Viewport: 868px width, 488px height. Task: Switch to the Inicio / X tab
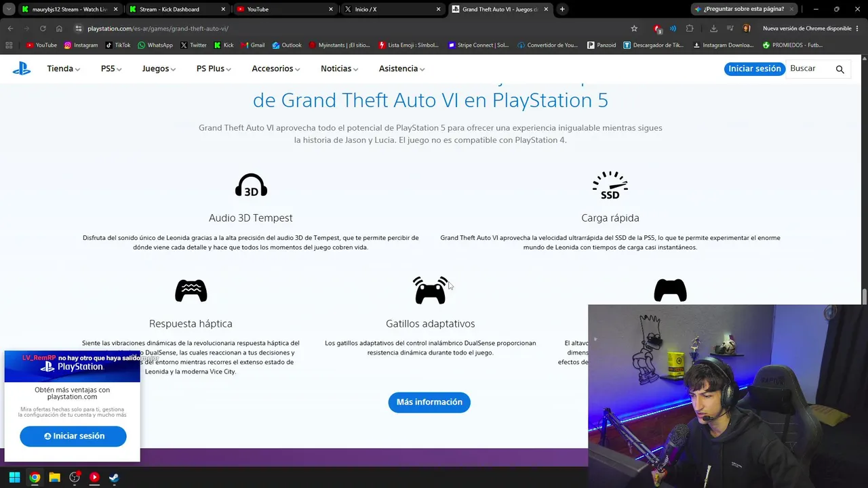coord(393,9)
